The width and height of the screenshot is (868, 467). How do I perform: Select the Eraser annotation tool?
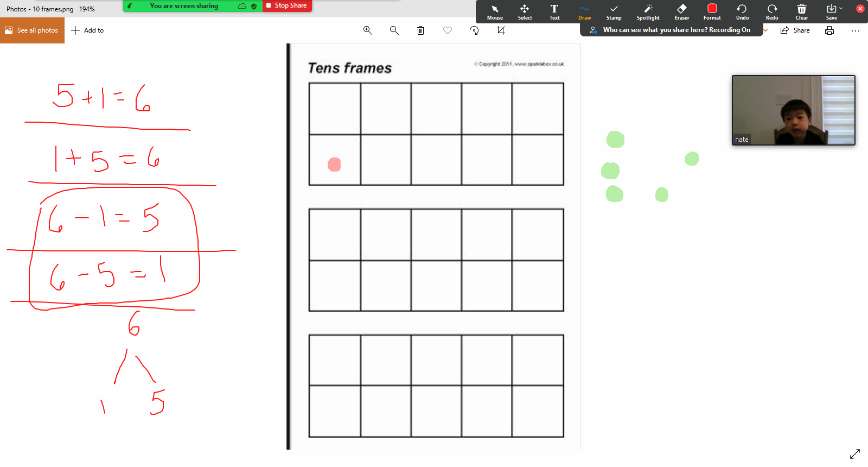pyautogui.click(x=682, y=11)
